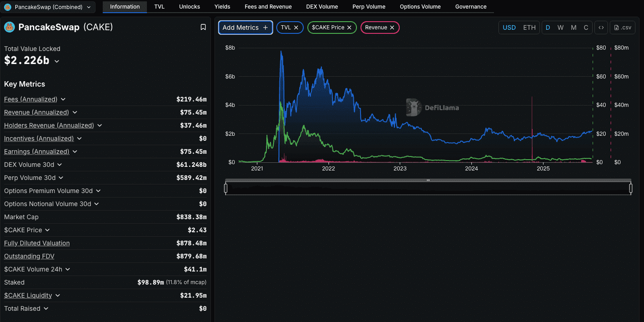
Task: Expand DEX Volume 30d row
Action: coord(59,165)
